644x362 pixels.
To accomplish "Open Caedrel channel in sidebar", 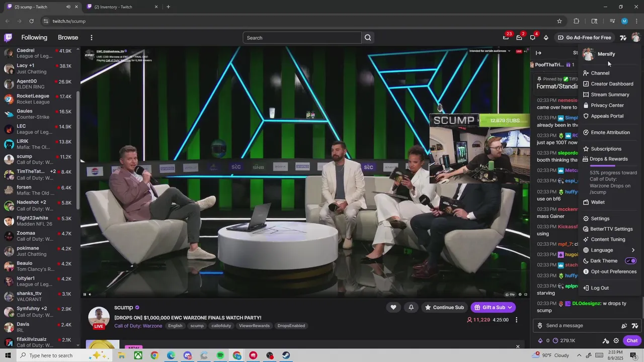I will (x=38, y=53).
